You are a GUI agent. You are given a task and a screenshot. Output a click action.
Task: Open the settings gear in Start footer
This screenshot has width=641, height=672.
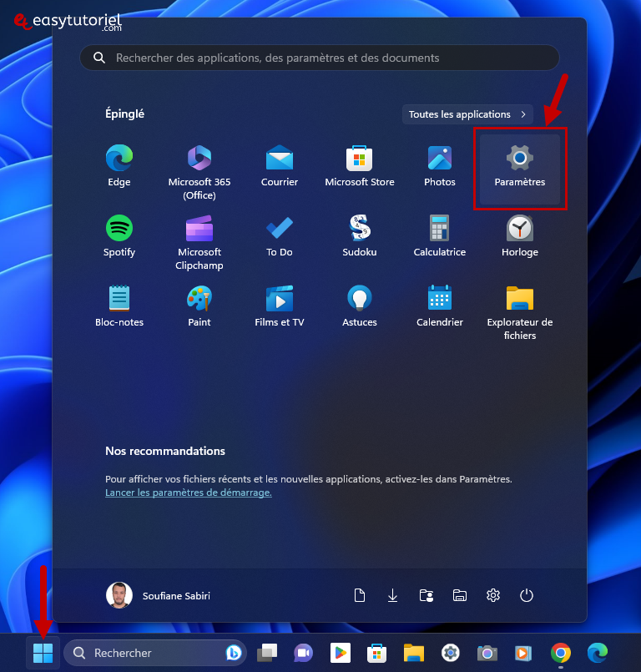coord(493,595)
